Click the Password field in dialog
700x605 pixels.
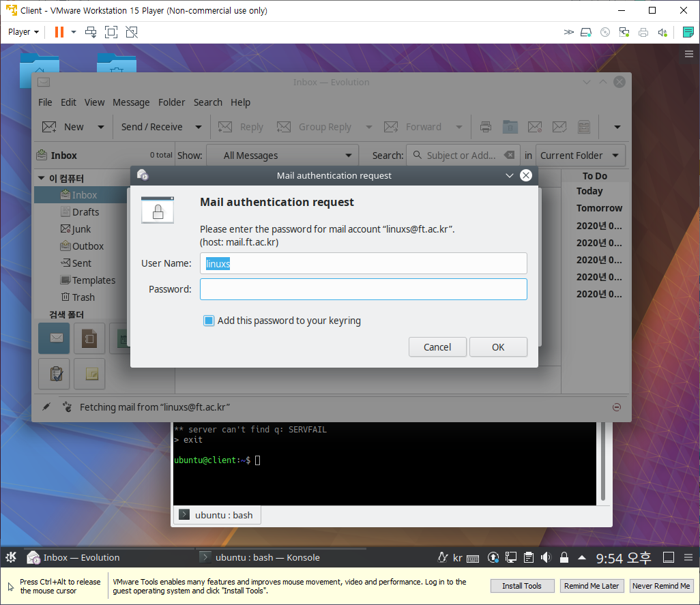tap(364, 289)
